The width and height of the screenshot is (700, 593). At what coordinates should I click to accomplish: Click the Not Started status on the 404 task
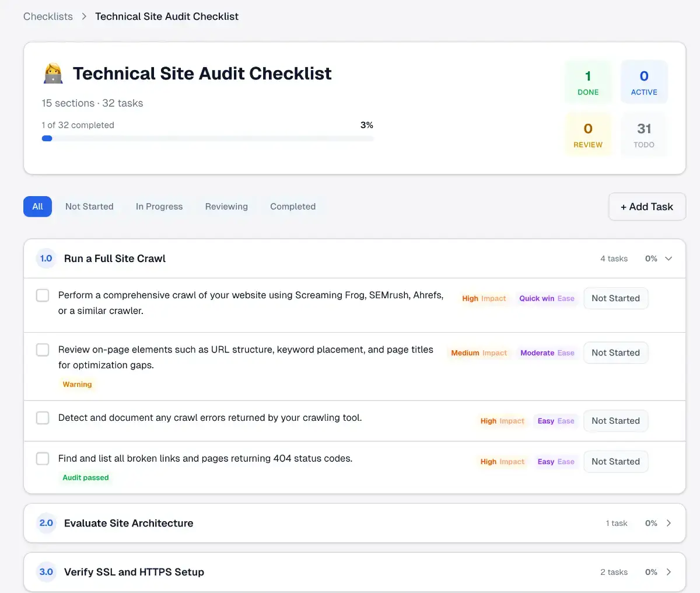[x=616, y=461]
